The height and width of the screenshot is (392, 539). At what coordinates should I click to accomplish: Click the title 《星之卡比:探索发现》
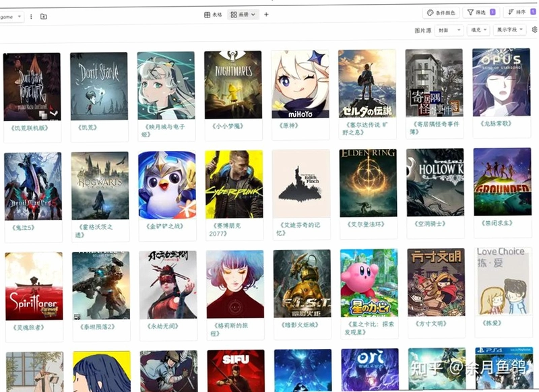pyautogui.click(x=369, y=328)
